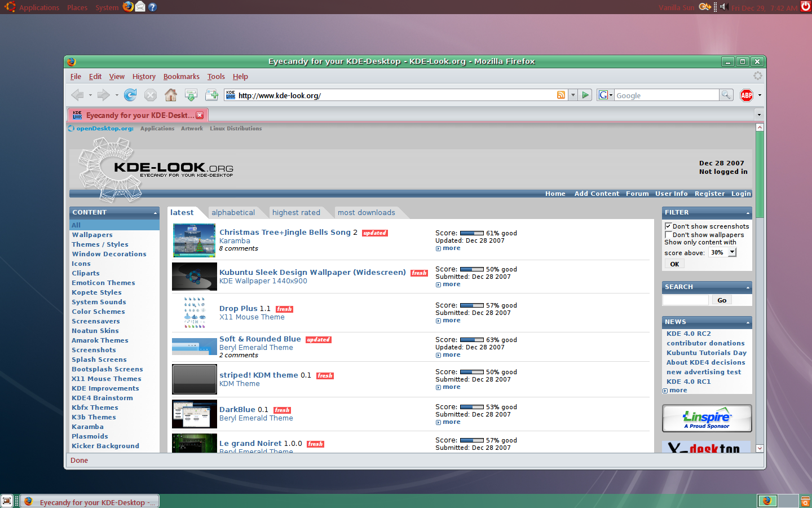Click the Linspire sponsor banner
The image size is (812, 508).
pos(707,418)
